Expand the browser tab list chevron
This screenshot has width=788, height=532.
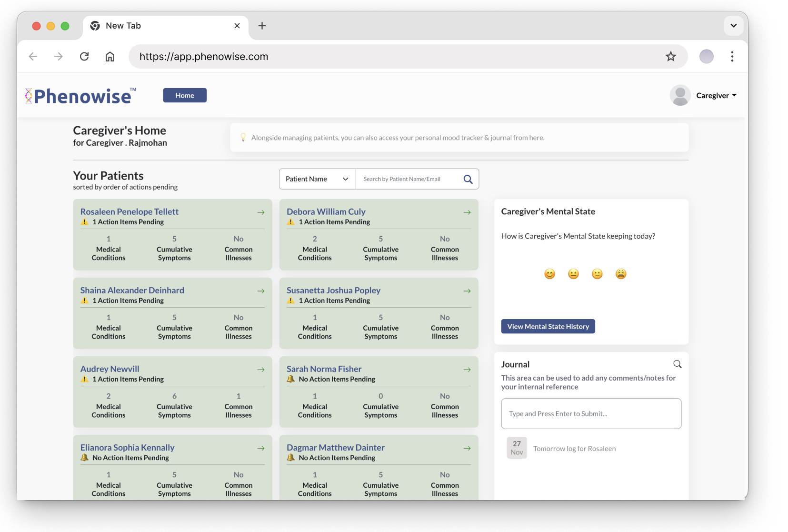point(733,26)
